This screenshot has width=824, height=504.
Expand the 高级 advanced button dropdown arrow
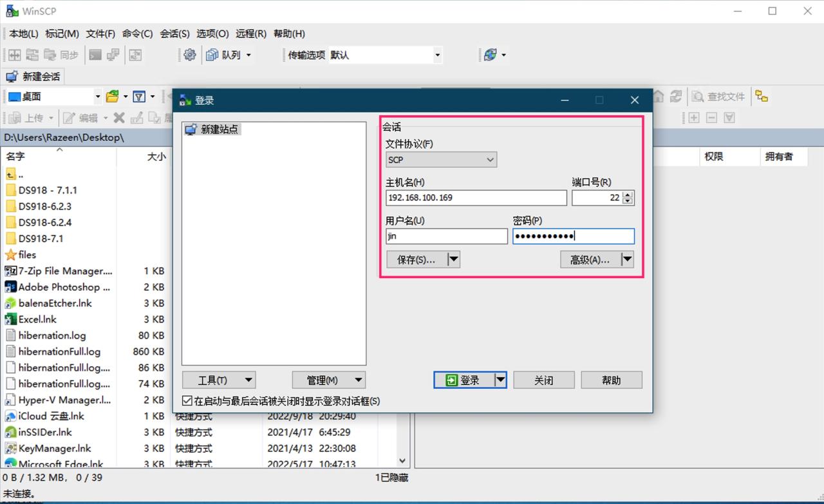[626, 259]
